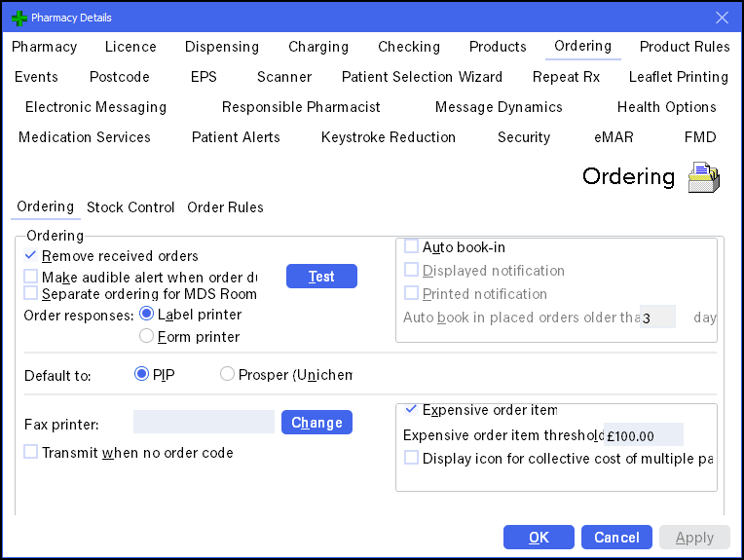
Task: Go to the Keystroke Reduction tab
Action: [x=388, y=137]
